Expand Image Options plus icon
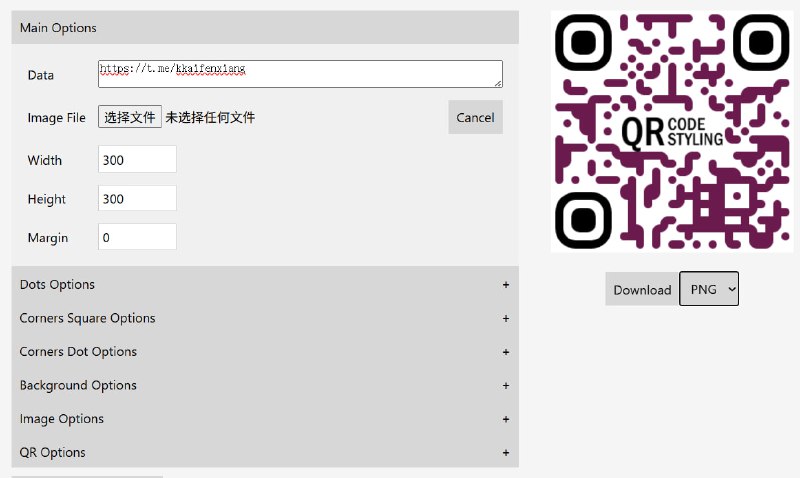 [506, 419]
